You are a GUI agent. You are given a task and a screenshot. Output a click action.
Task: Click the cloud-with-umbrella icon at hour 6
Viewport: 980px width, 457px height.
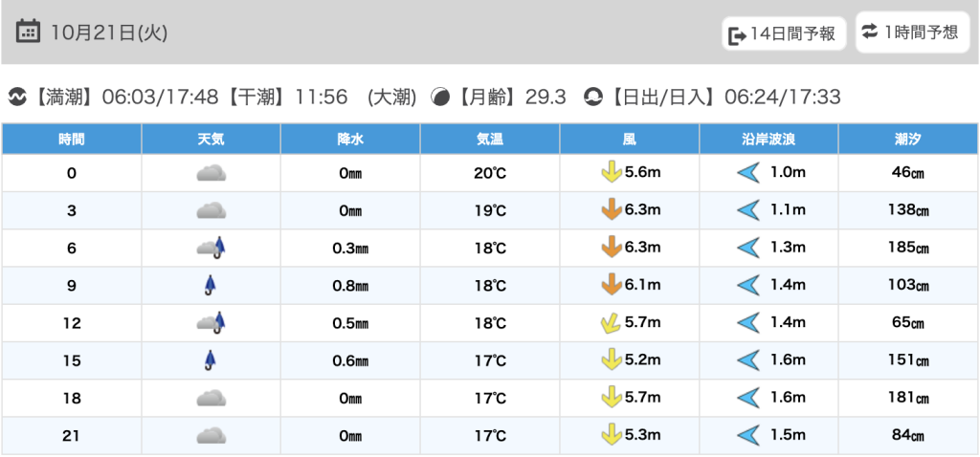[211, 248]
